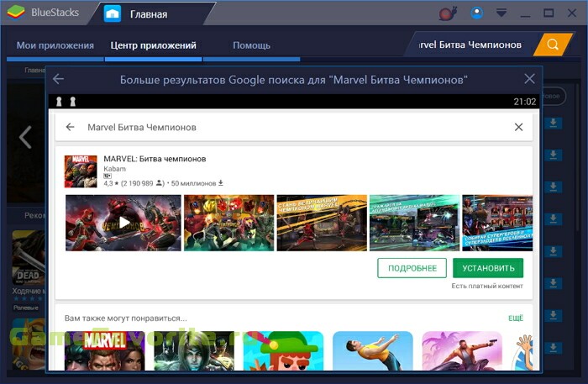
Task: Click the MARVEL: Битва чемпионов title
Action: 155,159
